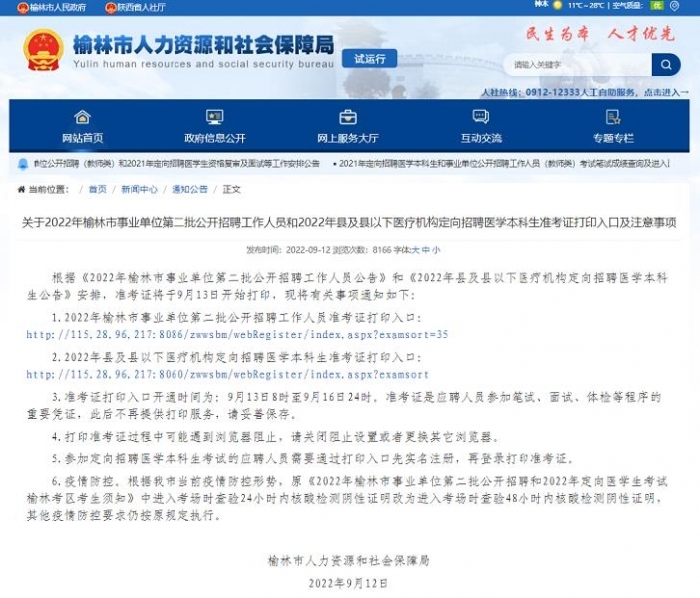Click the home icon above 网站首页

82,117
